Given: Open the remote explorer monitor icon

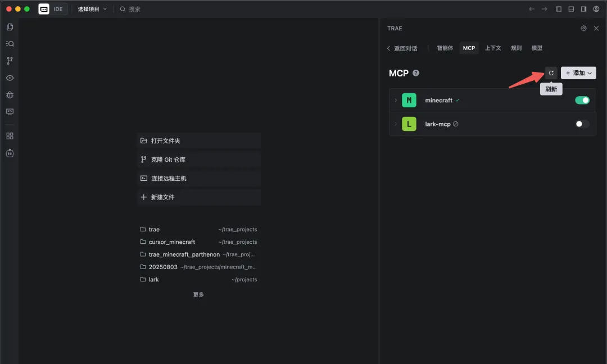Looking at the screenshot, I should tap(10, 112).
